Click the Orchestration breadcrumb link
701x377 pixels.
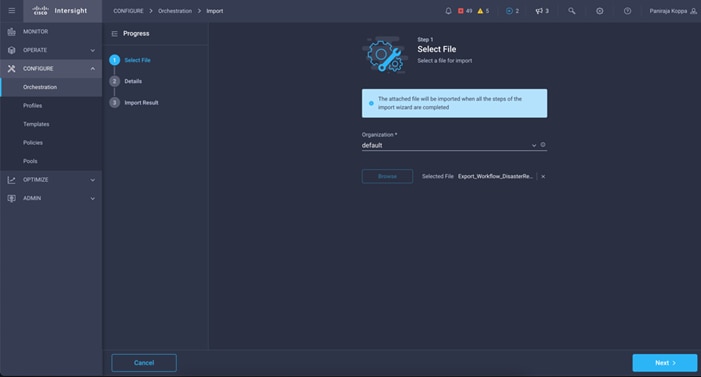175,11
